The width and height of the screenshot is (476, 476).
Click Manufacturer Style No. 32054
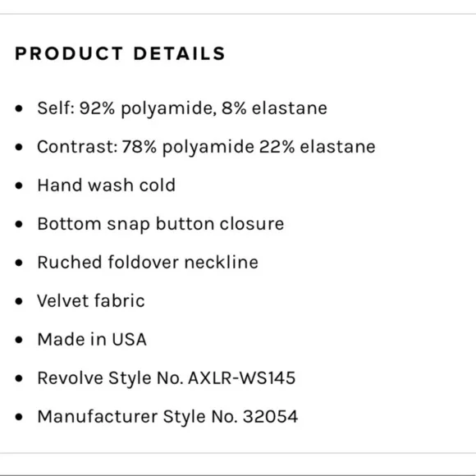point(167,417)
